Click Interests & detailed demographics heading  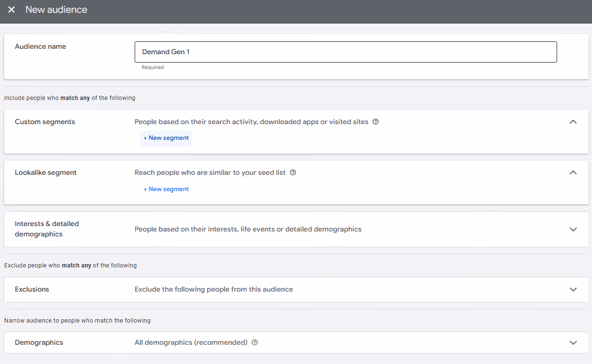(47, 229)
